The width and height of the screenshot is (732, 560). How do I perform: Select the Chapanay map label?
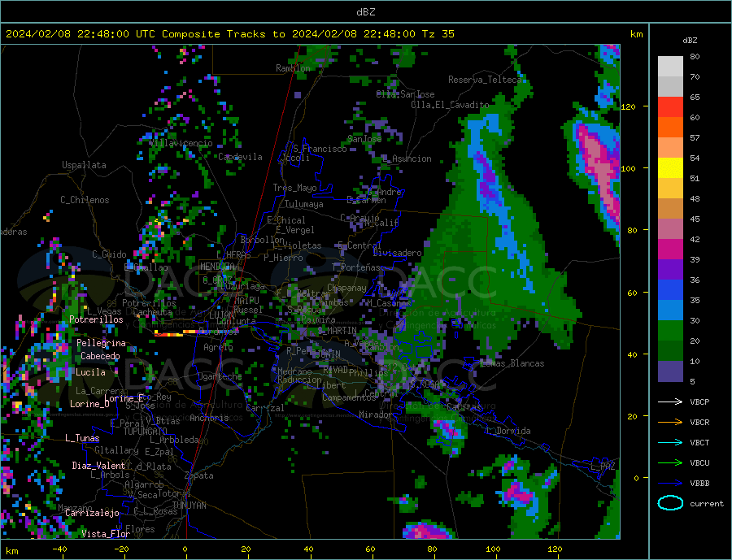tap(346, 288)
